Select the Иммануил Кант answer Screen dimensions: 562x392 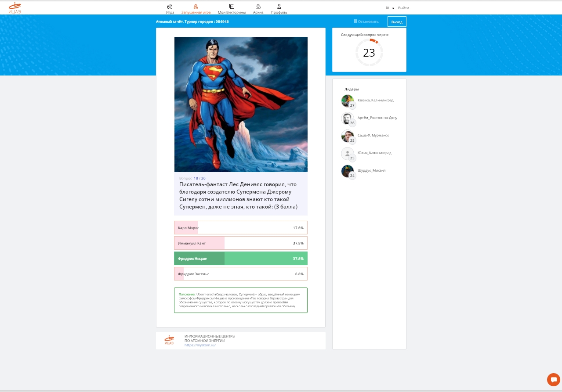241,243
